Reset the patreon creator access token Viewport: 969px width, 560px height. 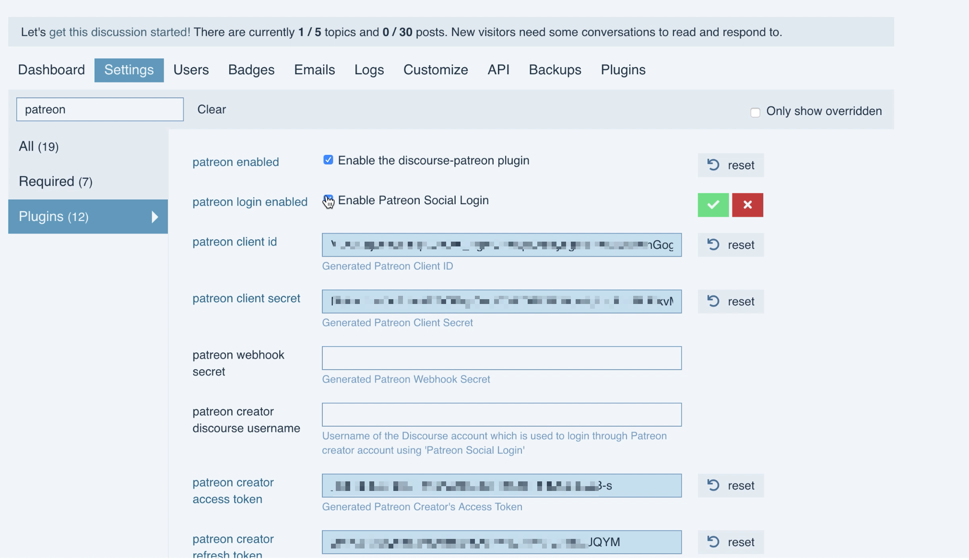click(x=731, y=486)
